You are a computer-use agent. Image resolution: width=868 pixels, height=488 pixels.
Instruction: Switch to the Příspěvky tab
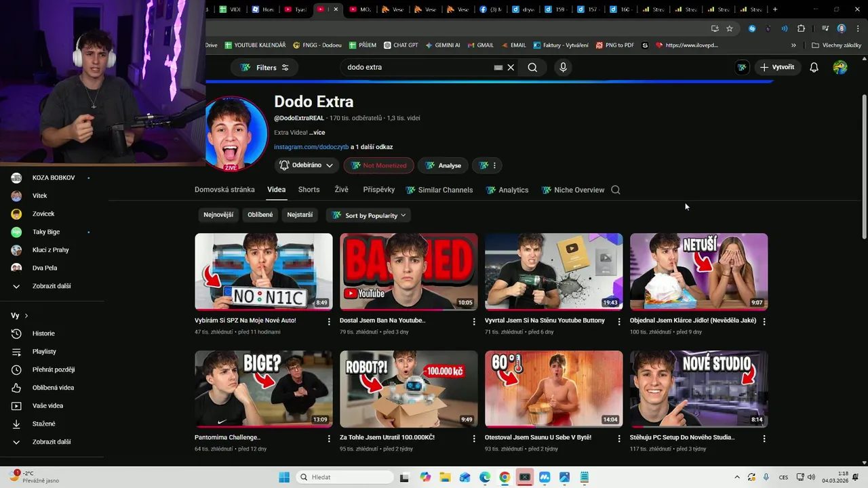click(378, 190)
